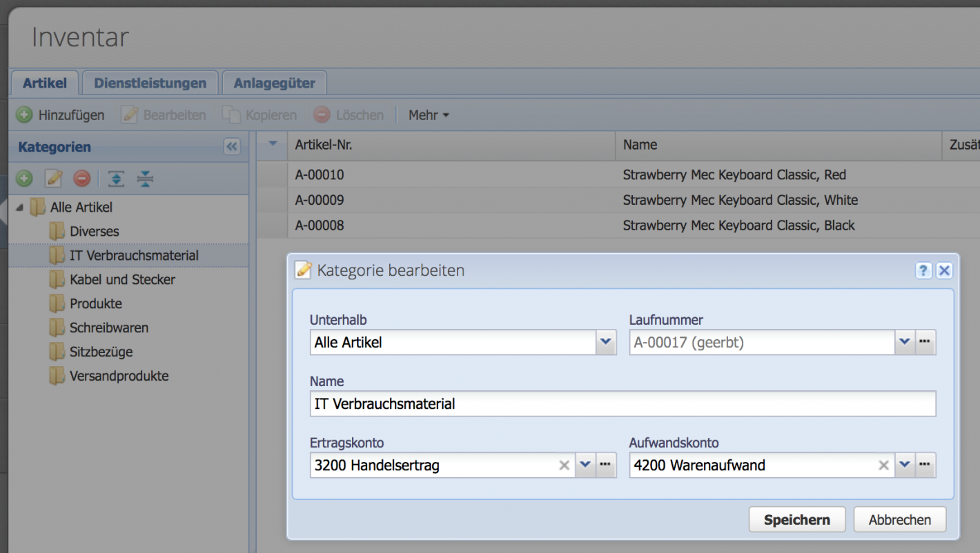Clear the Aufwandskonto field with its X toggle
980x553 pixels.
pyautogui.click(x=883, y=465)
